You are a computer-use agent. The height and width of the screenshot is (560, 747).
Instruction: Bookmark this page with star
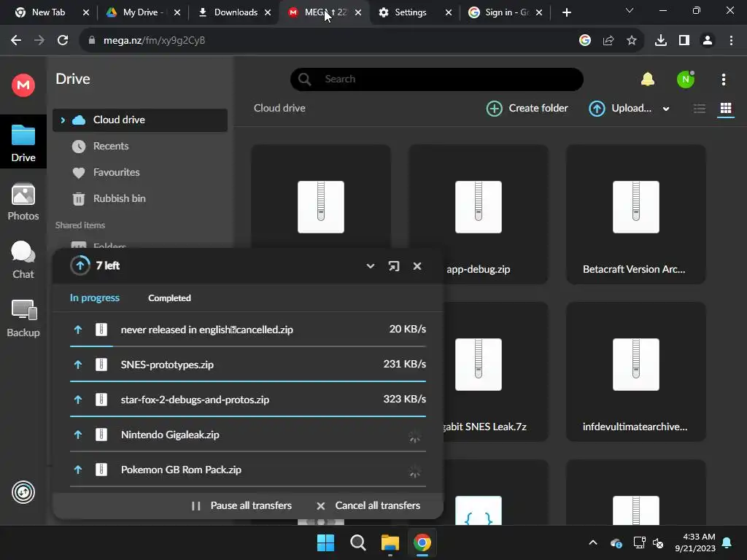click(632, 41)
